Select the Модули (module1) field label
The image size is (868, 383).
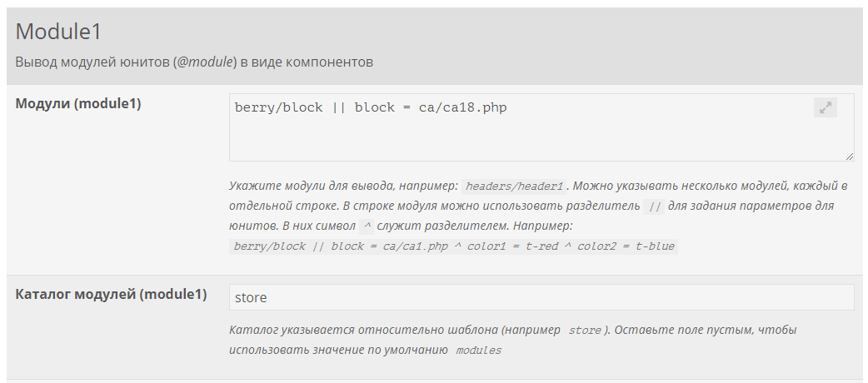78,104
